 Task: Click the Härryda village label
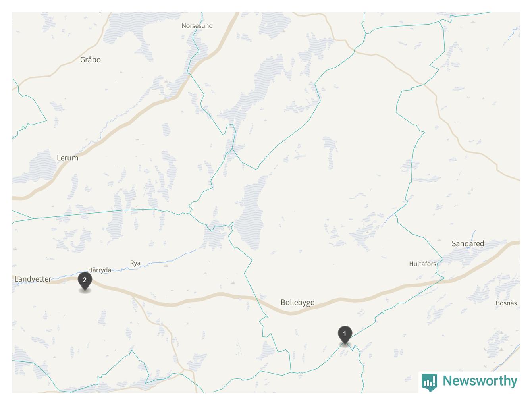(x=100, y=270)
